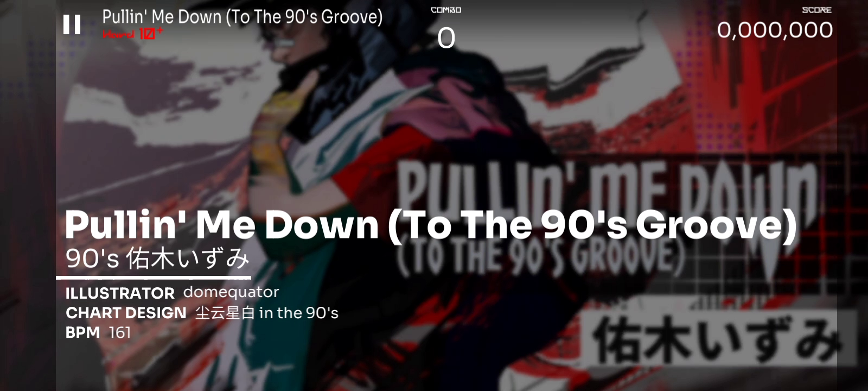Pause the song with the pause icon
Screen dimensions: 868x391
pos(72,24)
